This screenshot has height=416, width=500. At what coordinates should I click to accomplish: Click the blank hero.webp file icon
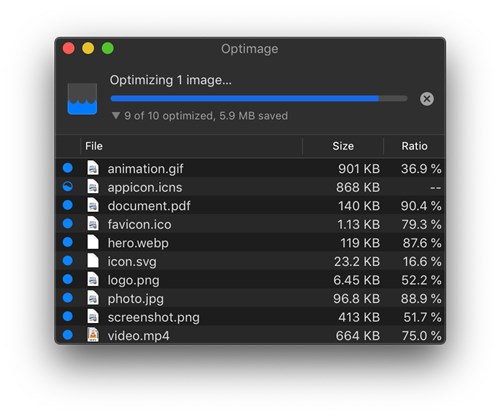coord(93,242)
